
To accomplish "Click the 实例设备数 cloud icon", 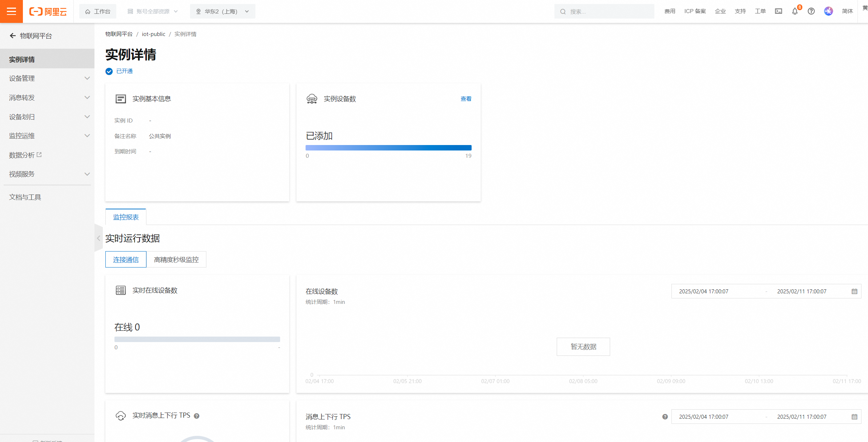I will pos(312,99).
